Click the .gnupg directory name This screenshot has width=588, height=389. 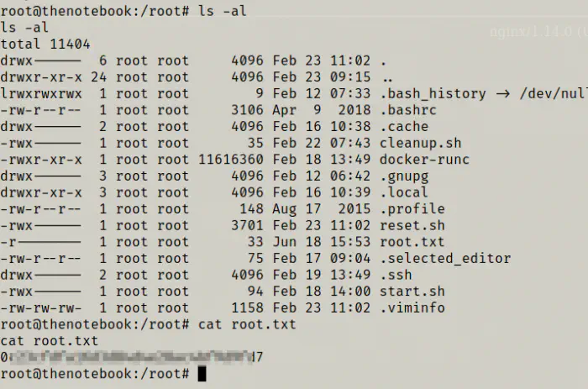[404, 176]
